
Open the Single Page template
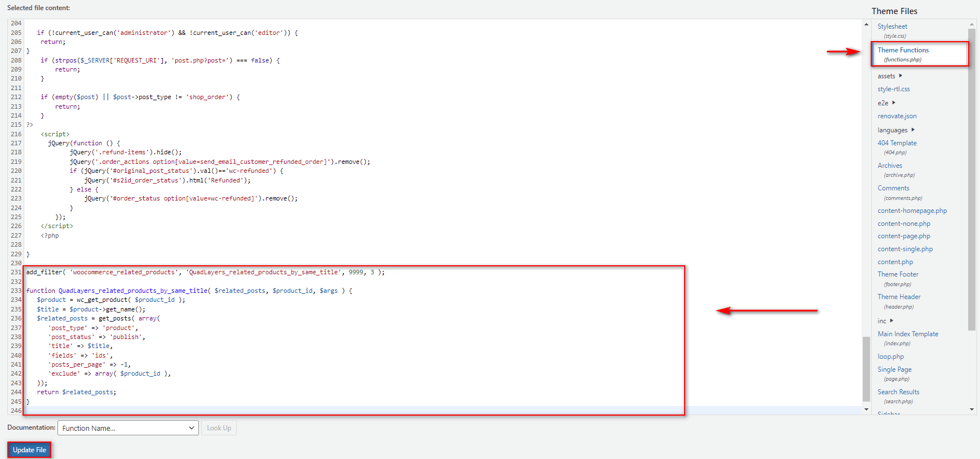click(x=894, y=369)
